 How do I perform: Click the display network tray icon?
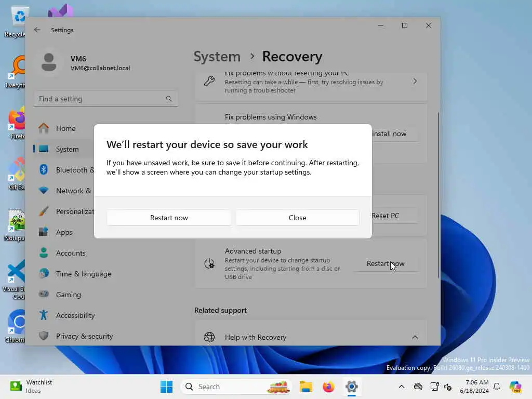click(434, 387)
